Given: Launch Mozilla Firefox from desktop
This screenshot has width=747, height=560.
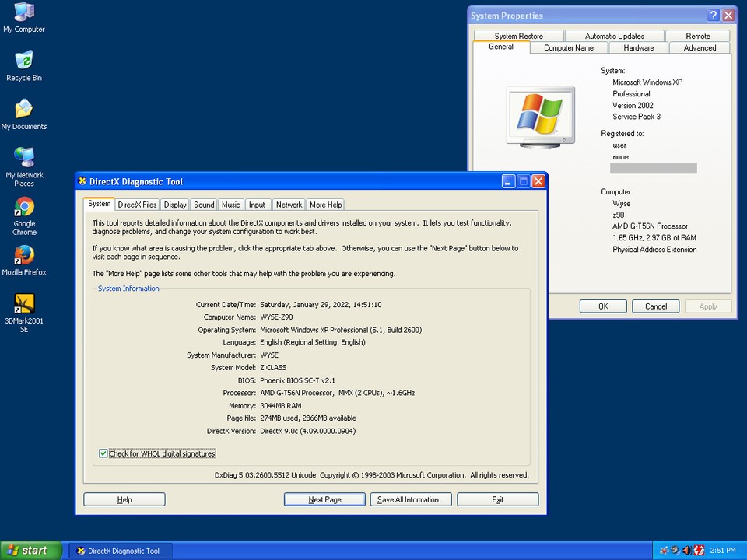Looking at the screenshot, I should [x=24, y=255].
